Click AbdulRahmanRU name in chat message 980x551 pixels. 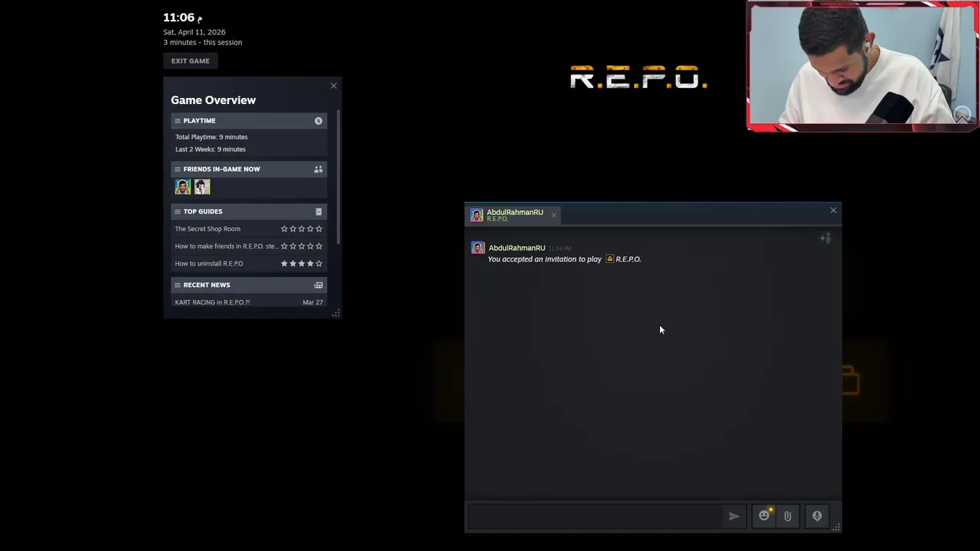517,248
